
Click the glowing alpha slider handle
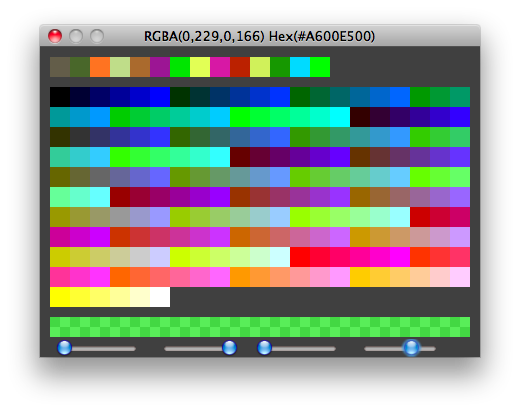(x=411, y=348)
